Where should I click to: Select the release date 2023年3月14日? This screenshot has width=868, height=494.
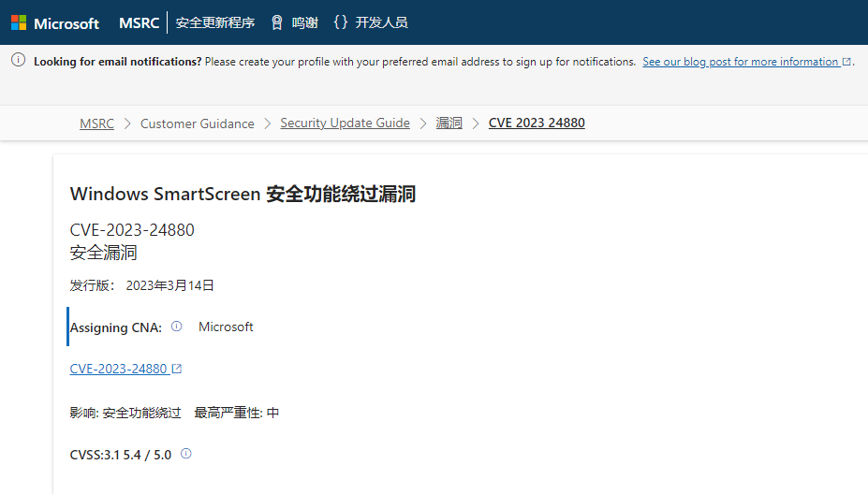click(x=169, y=285)
